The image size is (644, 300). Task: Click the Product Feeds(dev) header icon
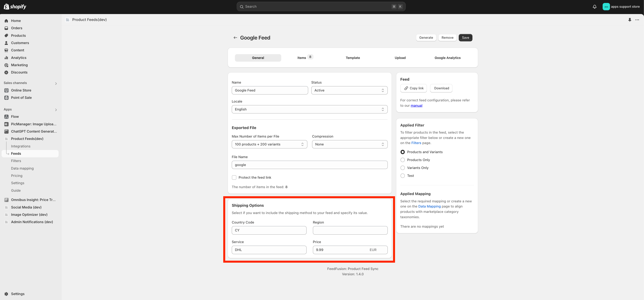pos(67,20)
